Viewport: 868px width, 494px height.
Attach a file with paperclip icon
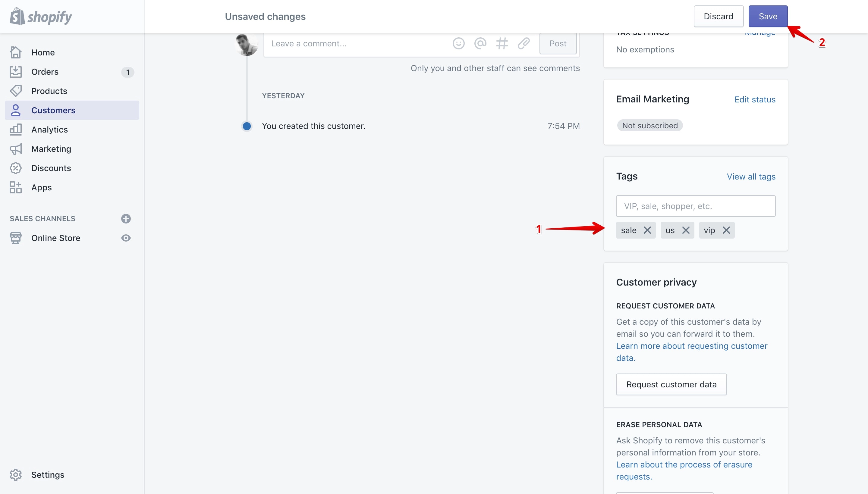[524, 43]
